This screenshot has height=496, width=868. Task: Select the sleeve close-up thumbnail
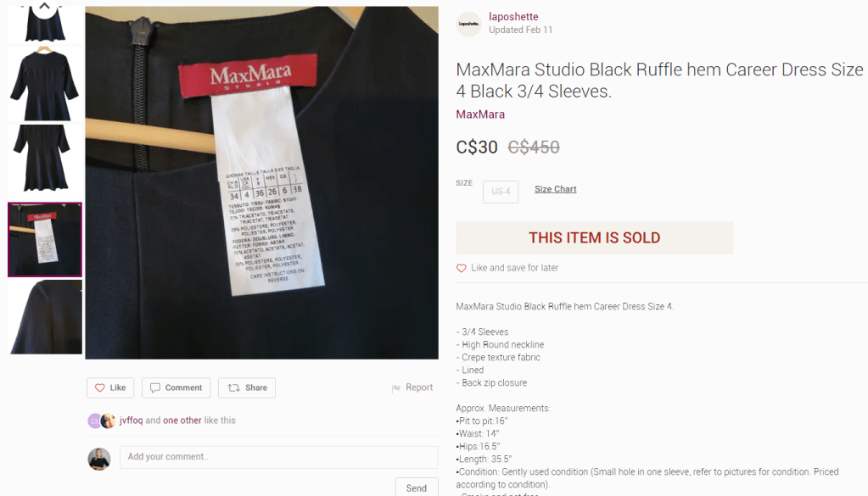click(45, 317)
